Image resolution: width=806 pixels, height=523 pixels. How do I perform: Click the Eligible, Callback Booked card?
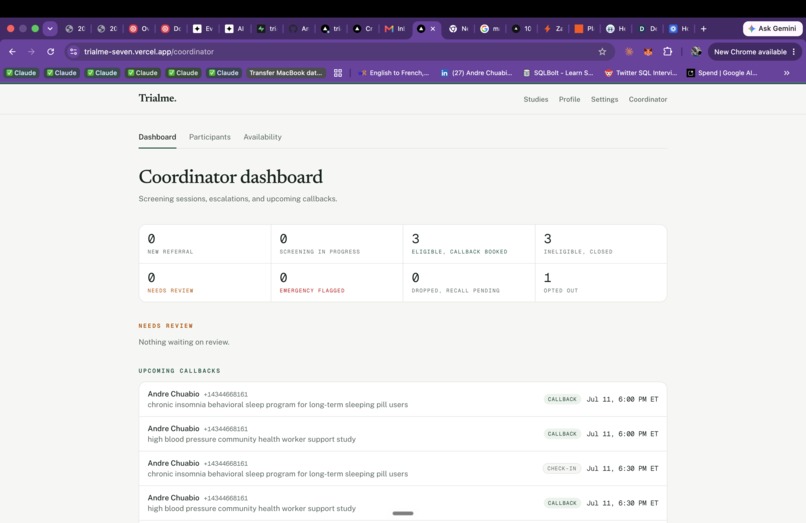(469, 244)
